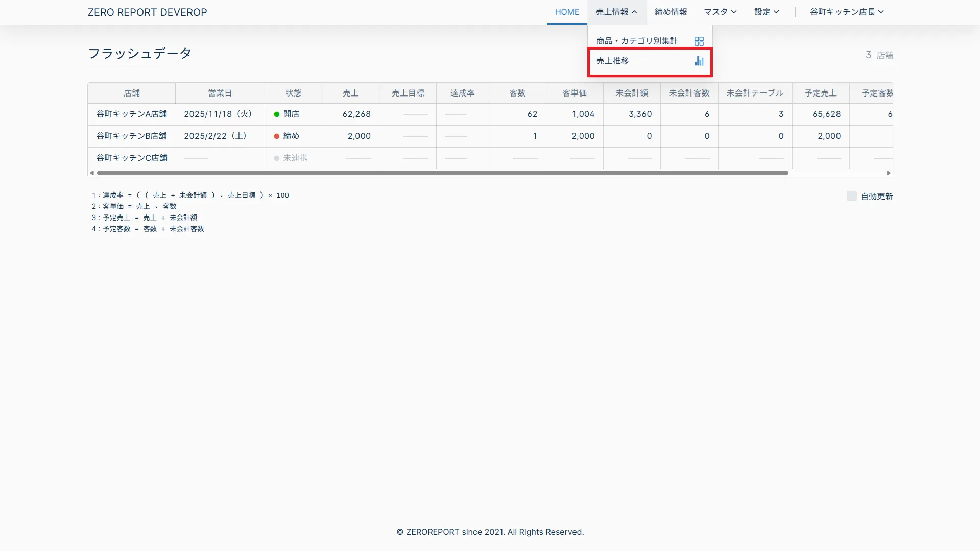This screenshot has height=551, width=980.
Task: Click the green 開店 status dot
Action: pyautogui.click(x=277, y=114)
